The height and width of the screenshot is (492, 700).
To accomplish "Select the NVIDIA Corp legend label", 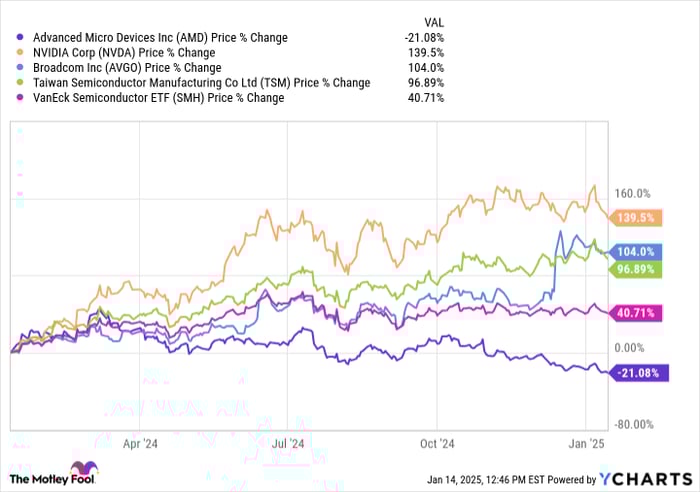I will (x=127, y=53).
